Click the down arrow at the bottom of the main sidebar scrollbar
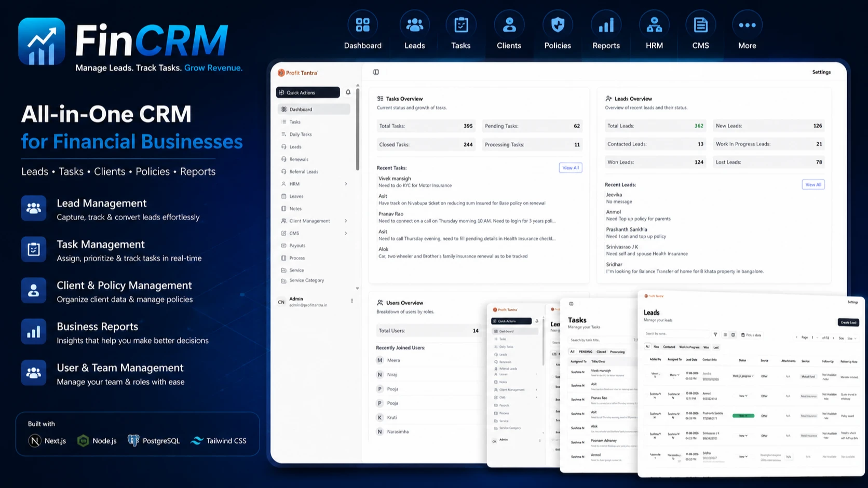The height and width of the screenshot is (488, 868). click(x=357, y=288)
